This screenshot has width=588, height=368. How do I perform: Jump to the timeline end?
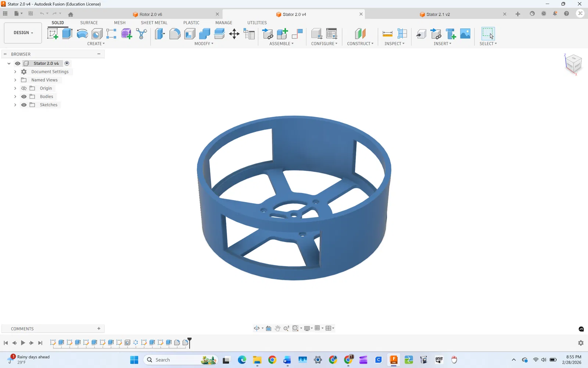click(40, 343)
